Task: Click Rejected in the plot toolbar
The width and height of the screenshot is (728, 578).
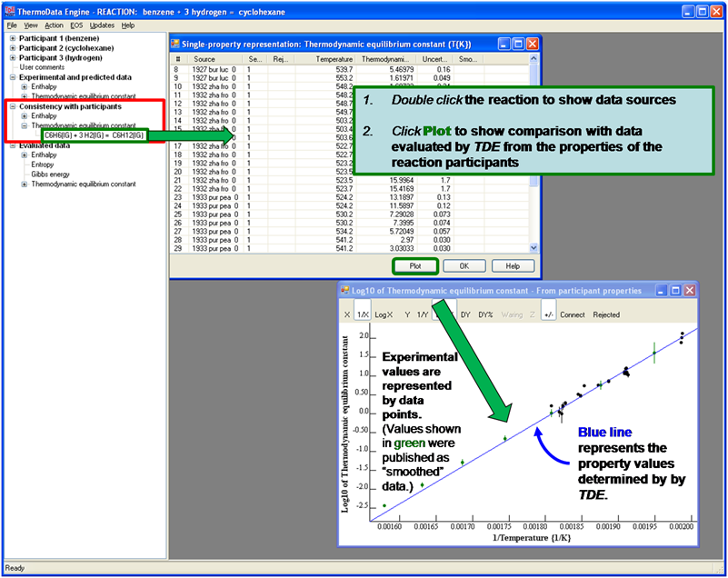Action: [606, 314]
